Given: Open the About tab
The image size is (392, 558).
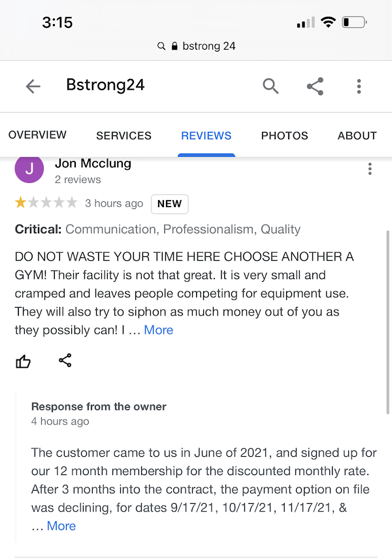Looking at the screenshot, I should (357, 136).
